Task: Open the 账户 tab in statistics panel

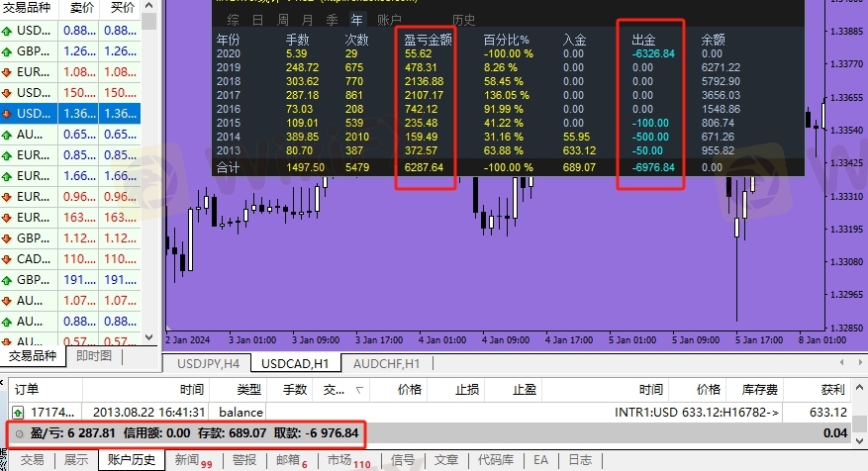Action: [389, 20]
